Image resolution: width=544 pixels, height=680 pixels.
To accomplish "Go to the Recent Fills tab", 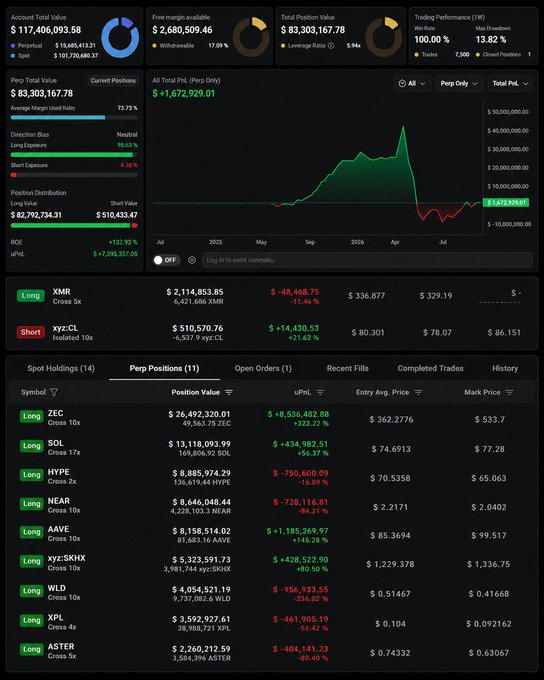I will point(347,368).
